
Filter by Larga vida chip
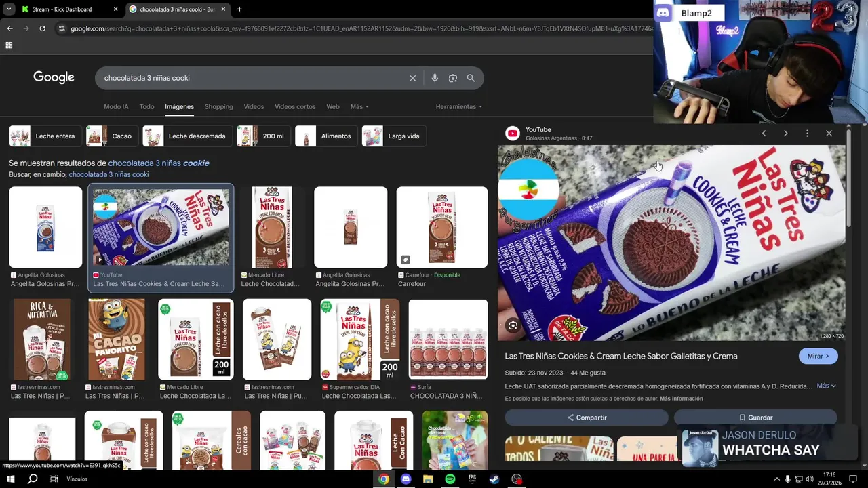pos(393,136)
